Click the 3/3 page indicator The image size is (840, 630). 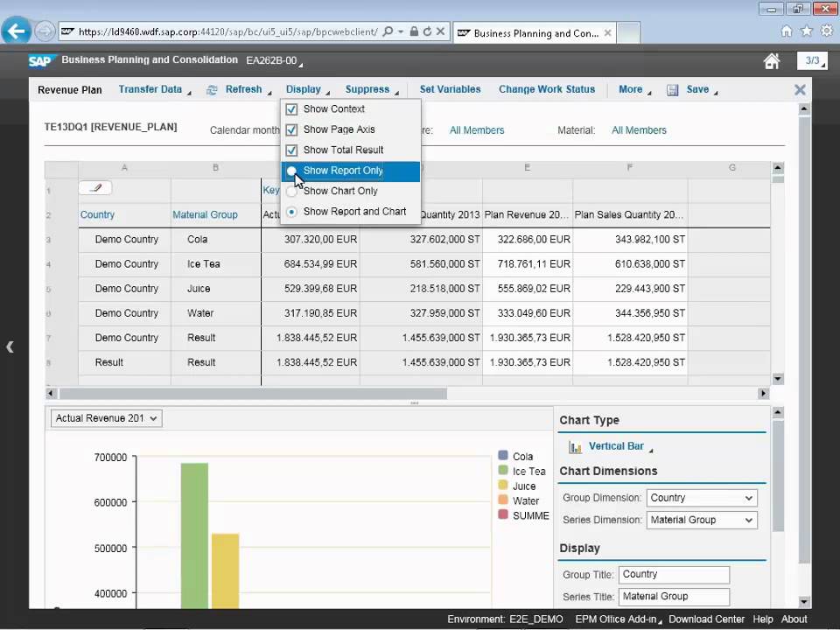tap(812, 60)
